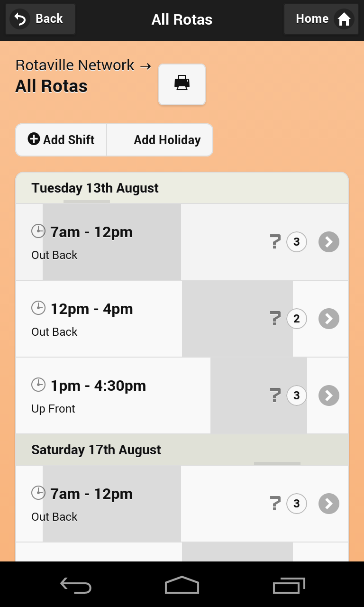Open details for the 12pm - 4pm shift
The height and width of the screenshot is (607, 364).
[x=328, y=319]
